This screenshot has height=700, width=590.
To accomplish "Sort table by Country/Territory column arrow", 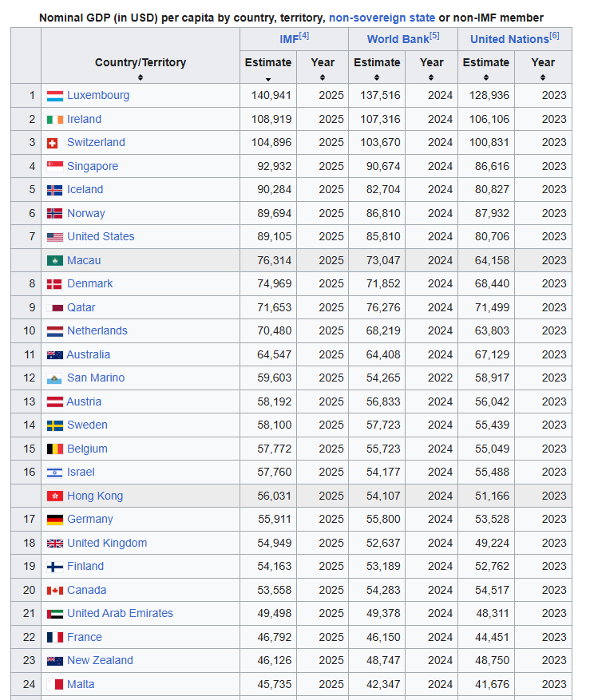I will pos(141,77).
